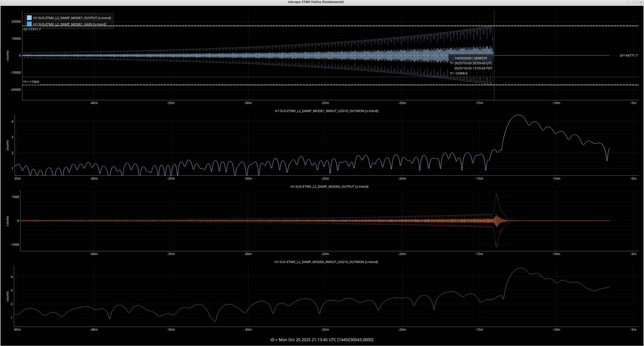Click the Y=-12668.6 crosshair readout
644x346 pixels.
(x=459, y=73)
